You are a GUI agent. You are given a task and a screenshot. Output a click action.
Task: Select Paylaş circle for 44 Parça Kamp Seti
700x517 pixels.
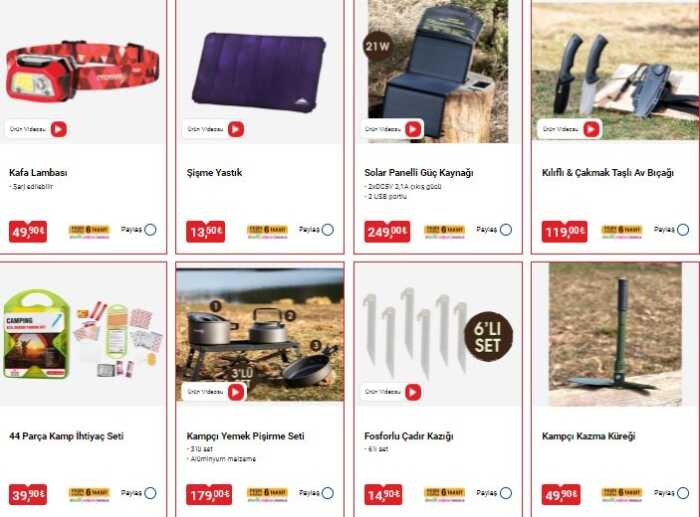[x=150, y=493]
